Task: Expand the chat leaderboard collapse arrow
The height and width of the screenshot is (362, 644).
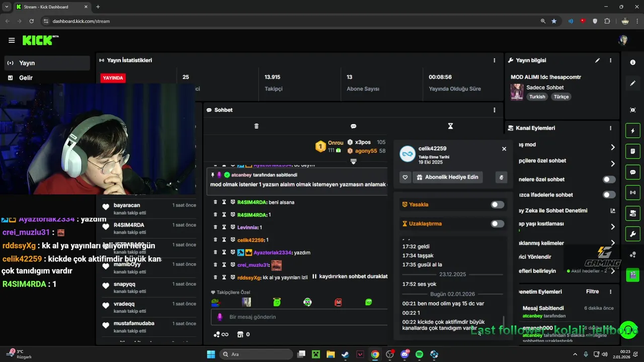Action: [x=353, y=161]
